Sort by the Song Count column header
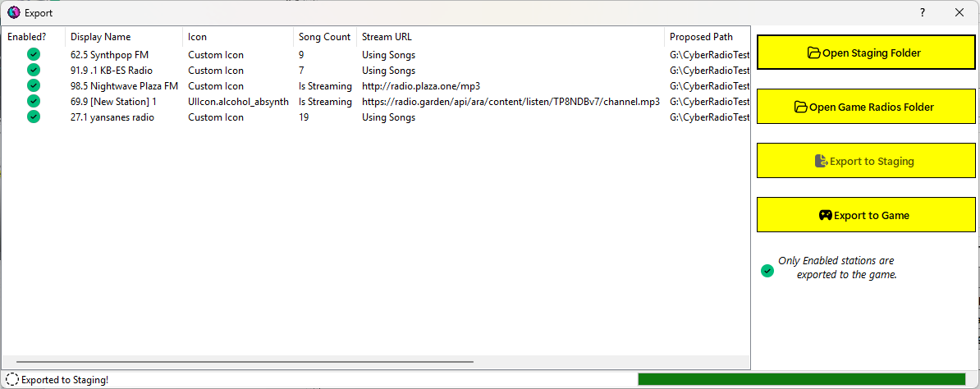 [325, 37]
